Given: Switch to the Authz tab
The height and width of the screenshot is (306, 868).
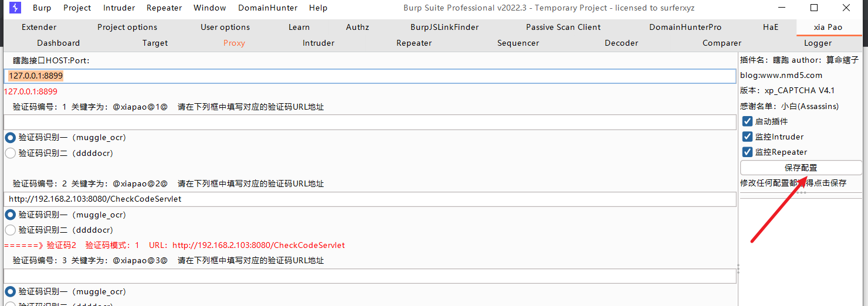Looking at the screenshot, I should pyautogui.click(x=358, y=27).
